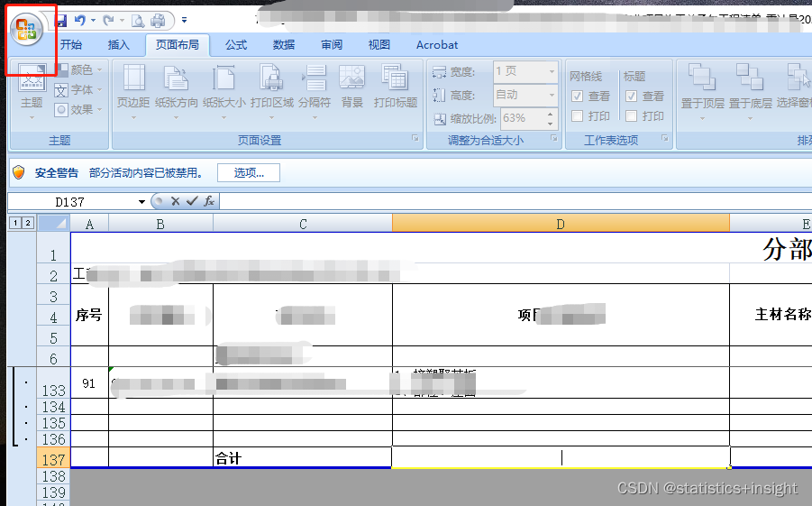Quick print from quick access toolbar
The width and height of the screenshot is (812, 506).
[158, 21]
